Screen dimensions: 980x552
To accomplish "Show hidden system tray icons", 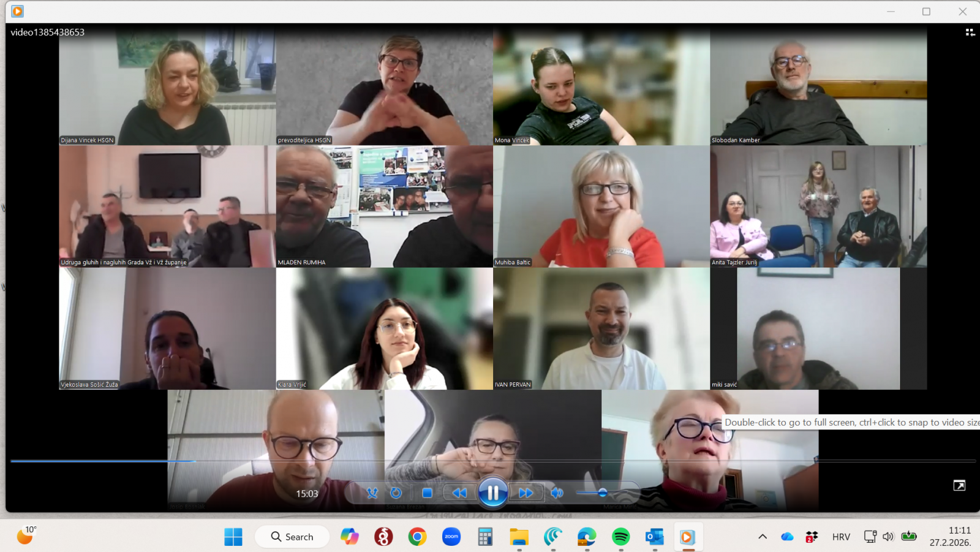I will coord(763,537).
